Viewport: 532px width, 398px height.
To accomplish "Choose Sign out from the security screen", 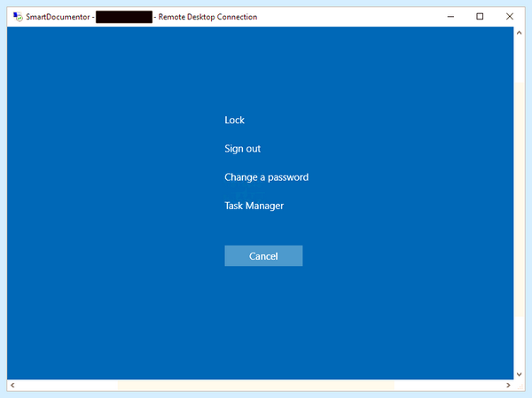I will point(242,149).
